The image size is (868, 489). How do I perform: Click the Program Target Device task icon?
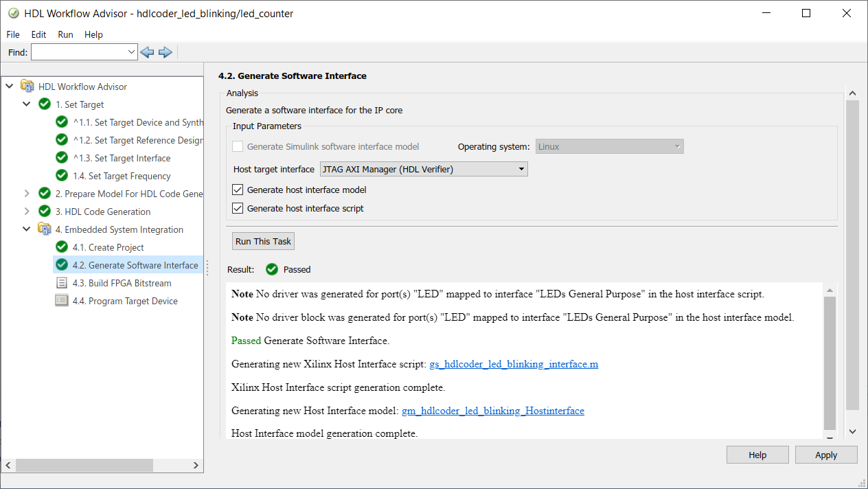(62, 301)
